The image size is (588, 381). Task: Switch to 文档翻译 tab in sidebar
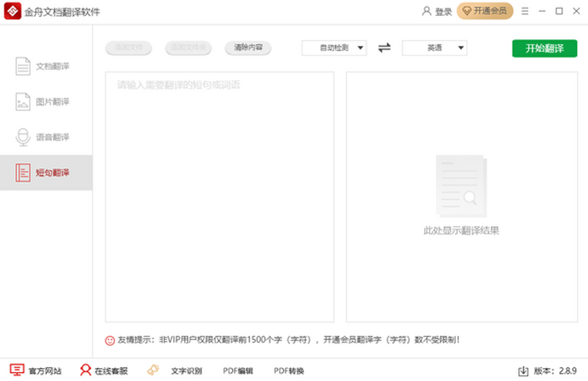(x=52, y=66)
